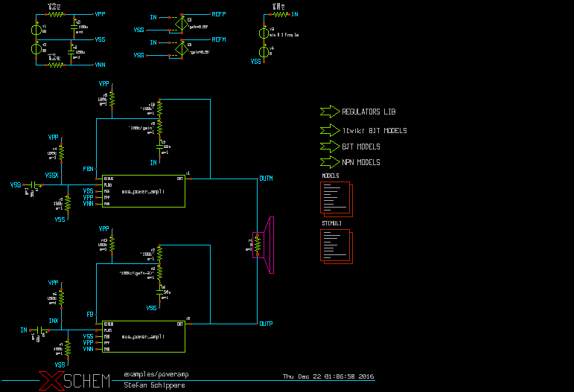Click the OUTP net label
This screenshot has height=392, width=574.
pos(266,324)
